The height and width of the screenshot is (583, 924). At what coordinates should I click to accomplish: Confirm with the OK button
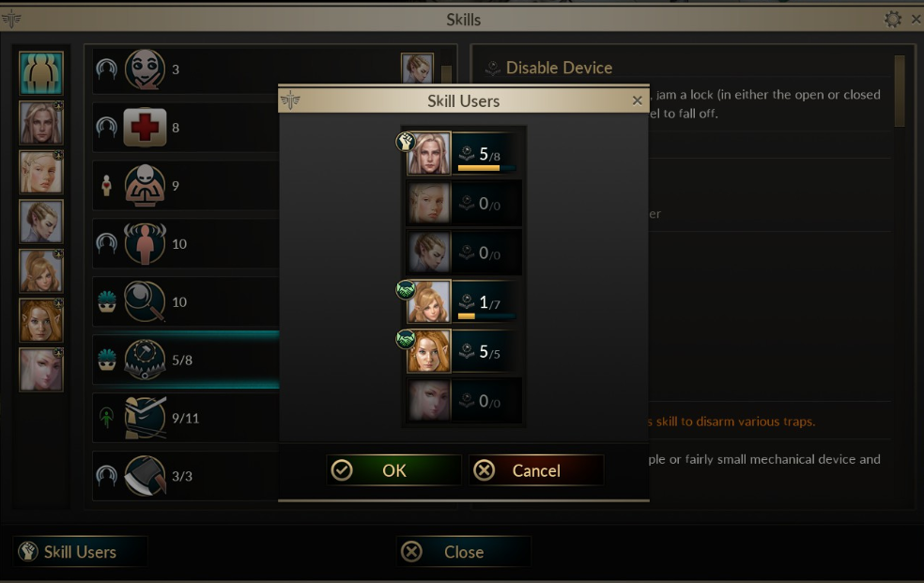tap(393, 470)
